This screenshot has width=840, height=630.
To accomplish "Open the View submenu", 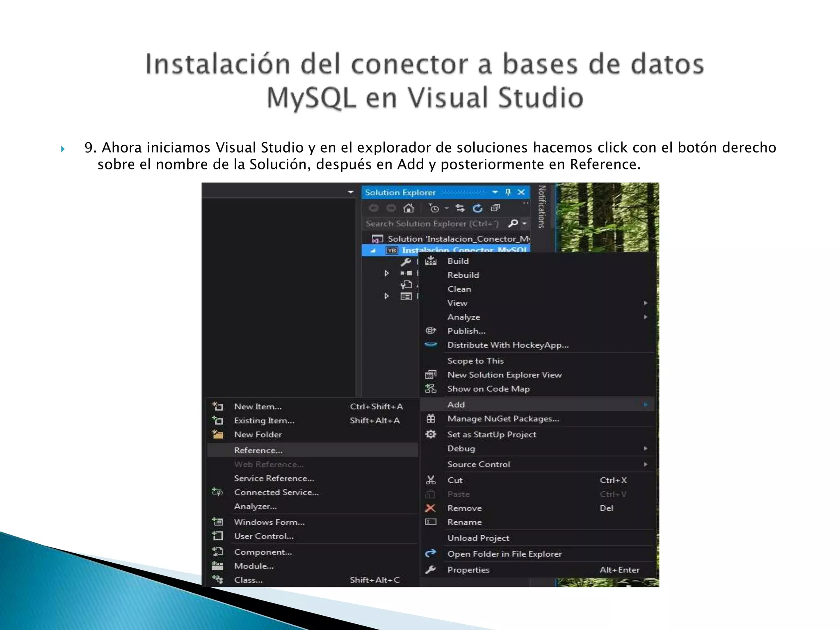I will pyautogui.click(x=537, y=303).
